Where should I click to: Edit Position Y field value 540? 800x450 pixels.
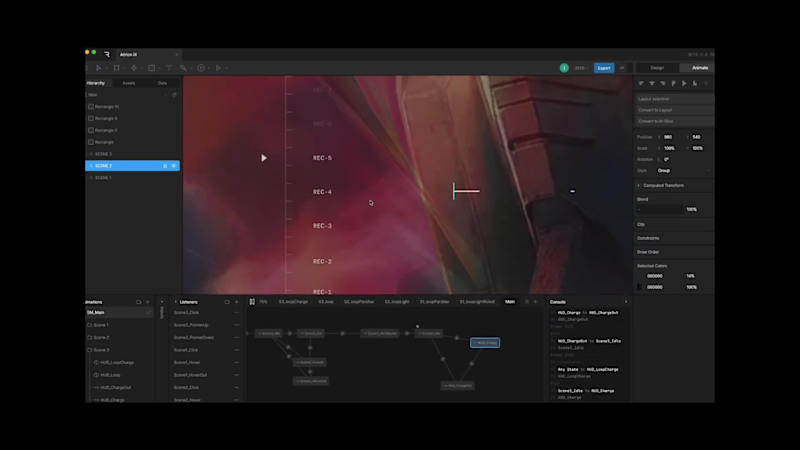pyautogui.click(x=696, y=137)
